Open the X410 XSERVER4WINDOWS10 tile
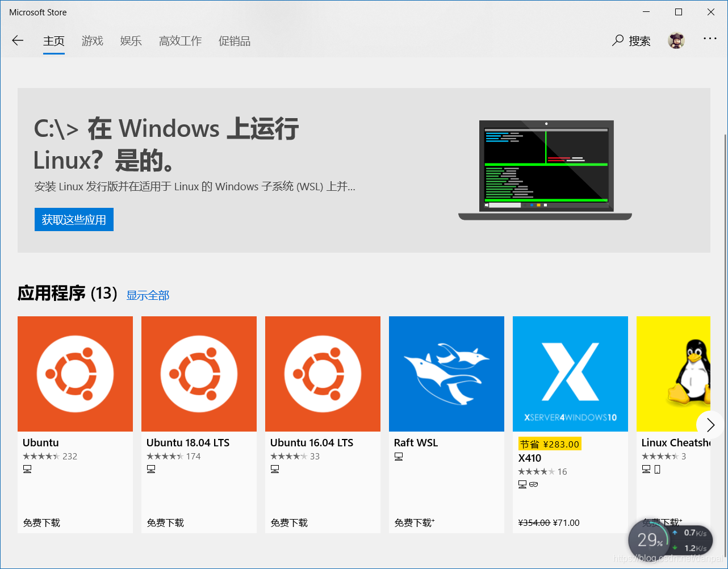The height and width of the screenshot is (569, 728). [570, 374]
